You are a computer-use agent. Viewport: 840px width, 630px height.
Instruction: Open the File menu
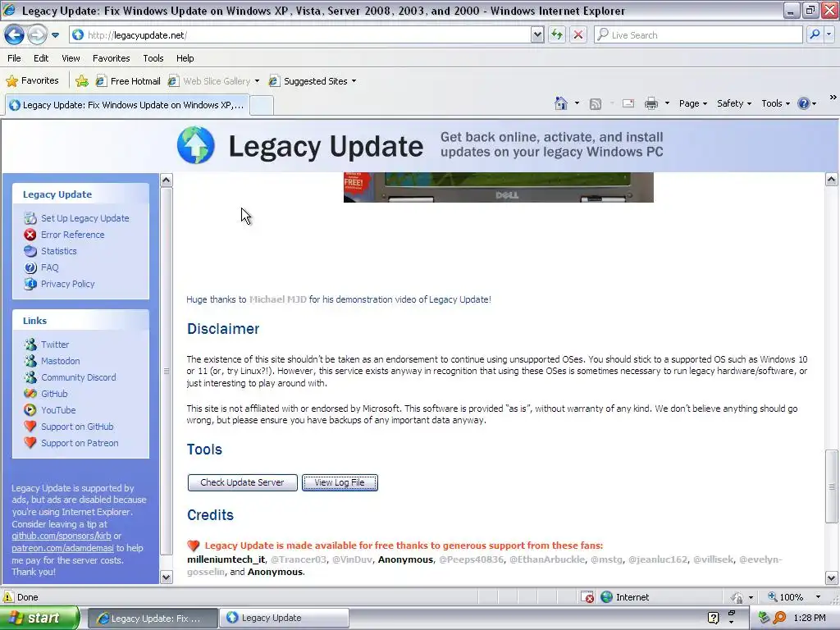coord(15,58)
